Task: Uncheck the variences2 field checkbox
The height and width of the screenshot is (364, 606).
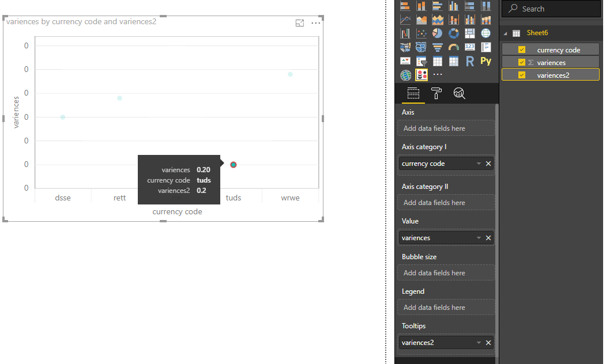Action: point(522,75)
